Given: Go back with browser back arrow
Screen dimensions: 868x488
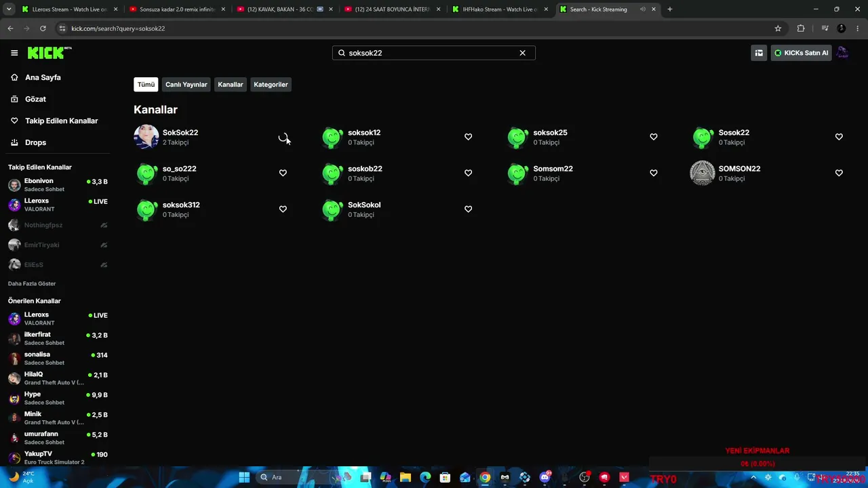Looking at the screenshot, I should (x=10, y=28).
